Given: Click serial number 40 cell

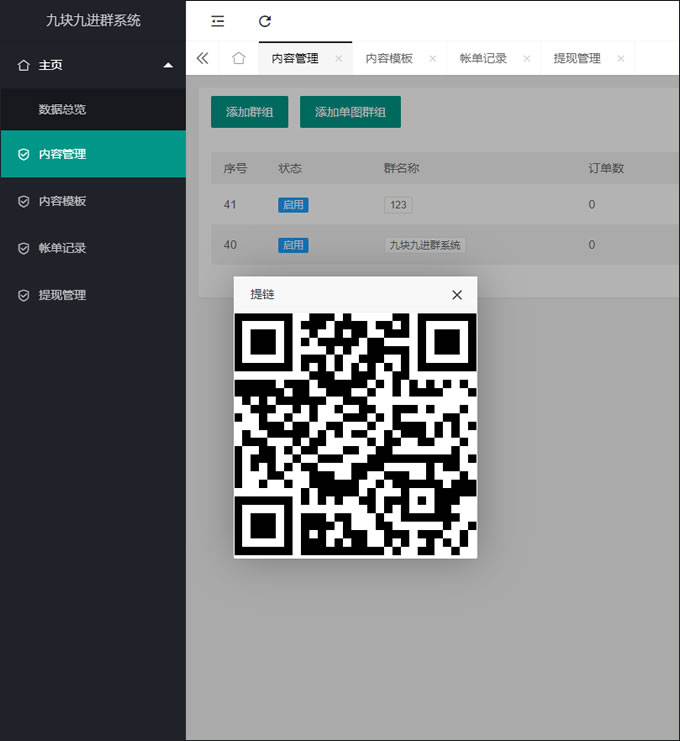Looking at the screenshot, I should [x=230, y=245].
